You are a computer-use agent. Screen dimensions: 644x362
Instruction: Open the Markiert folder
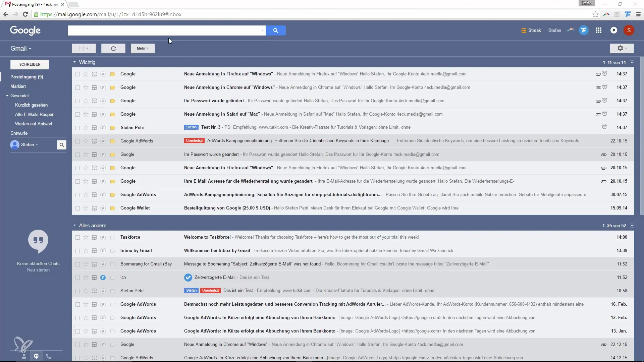[x=18, y=86]
